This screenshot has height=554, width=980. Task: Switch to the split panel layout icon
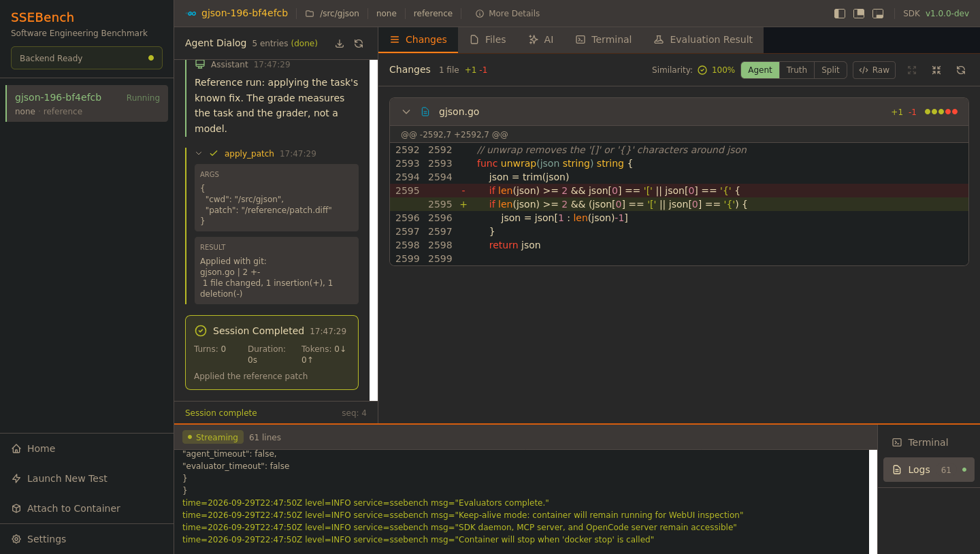[859, 14]
